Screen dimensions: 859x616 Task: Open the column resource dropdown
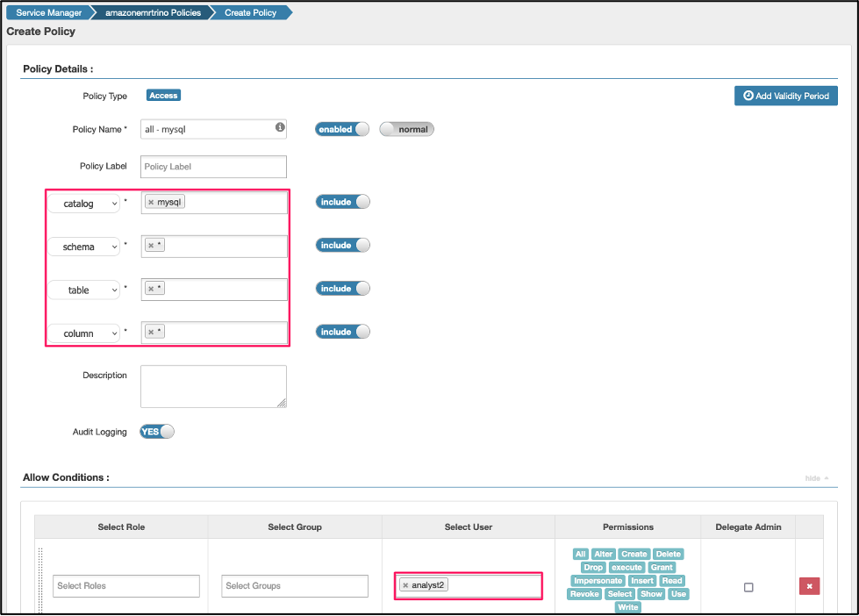[84, 333]
